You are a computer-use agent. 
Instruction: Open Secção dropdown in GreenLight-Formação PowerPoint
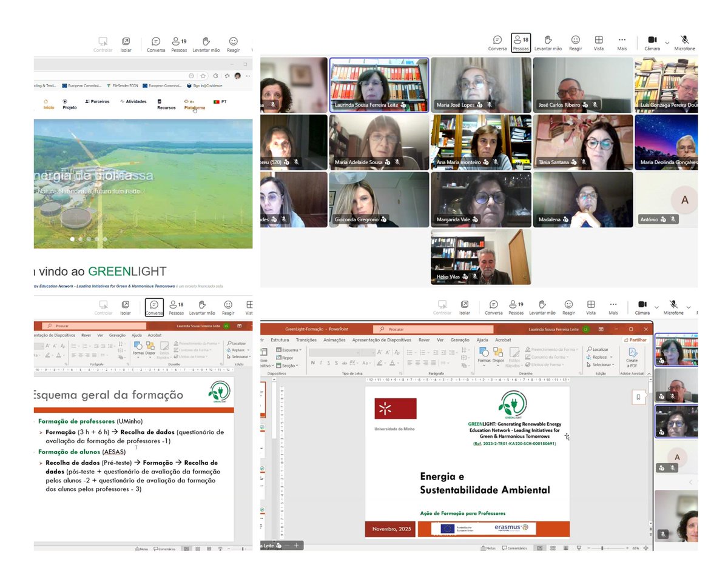coord(288,366)
